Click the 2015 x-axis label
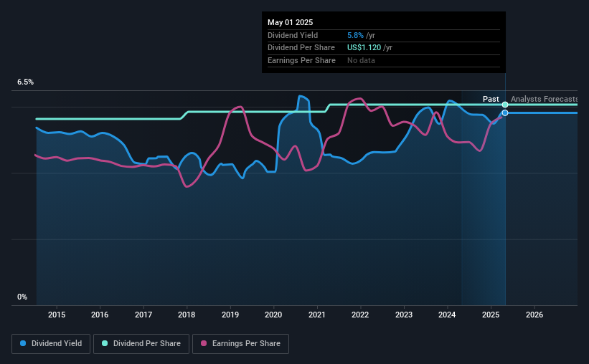The width and height of the screenshot is (589, 364). coord(57,315)
